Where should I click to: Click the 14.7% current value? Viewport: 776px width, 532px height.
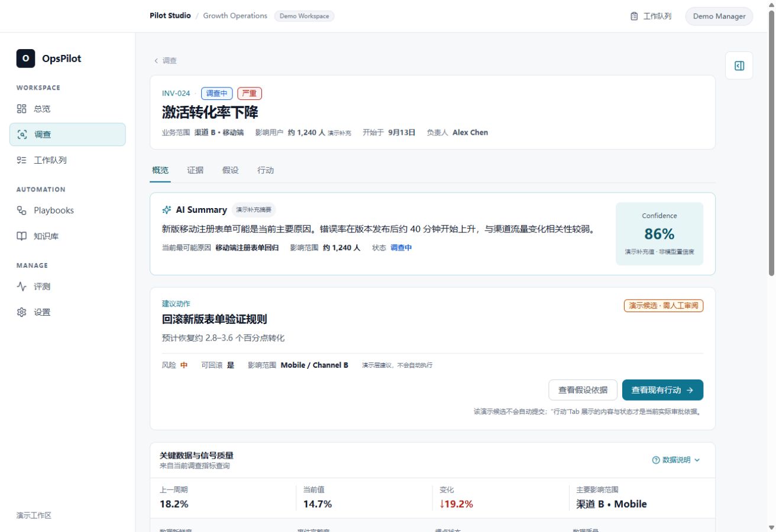coord(318,504)
